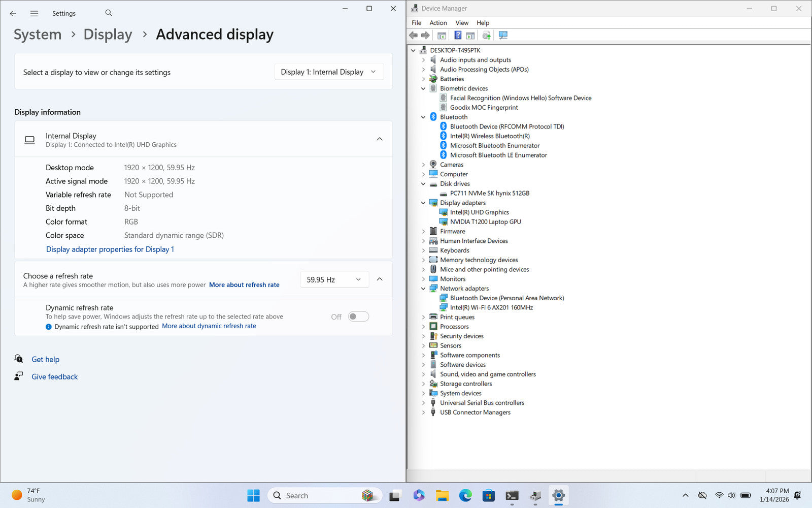Open the Action menu in Device Manager
This screenshot has width=812, height=508.
click(438, 23)
